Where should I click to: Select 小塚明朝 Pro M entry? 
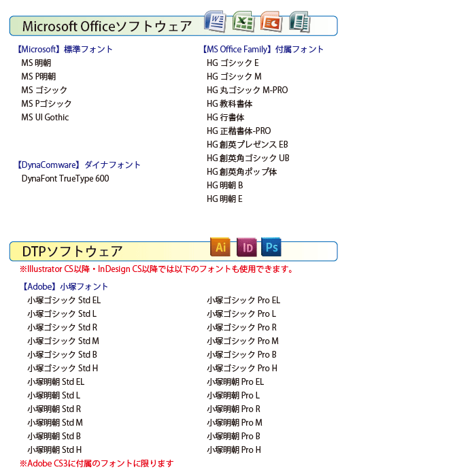235,422
